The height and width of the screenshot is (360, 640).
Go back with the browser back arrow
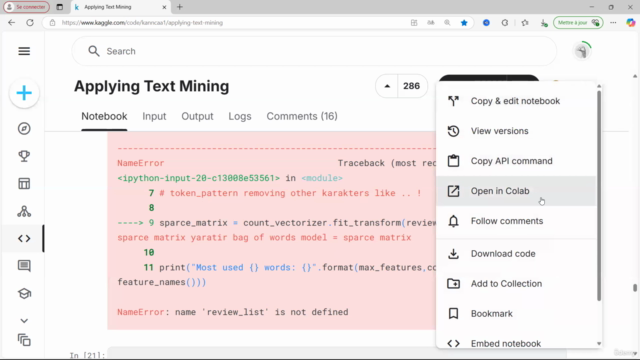tap(11, 22)
